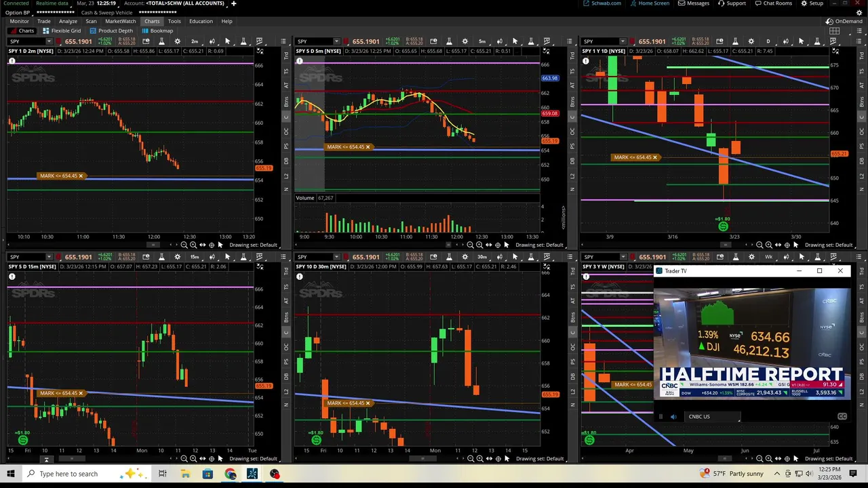The image size is (868, 488).
Task: Open settings gear in SPY daily chart toolbar
Action: (x=751, y=41)
